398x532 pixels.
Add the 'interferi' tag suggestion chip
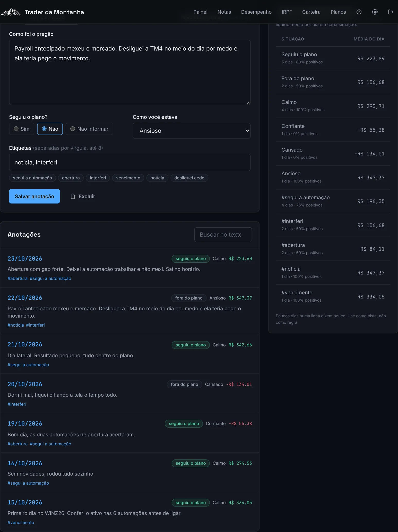click(x=98, y=178)
